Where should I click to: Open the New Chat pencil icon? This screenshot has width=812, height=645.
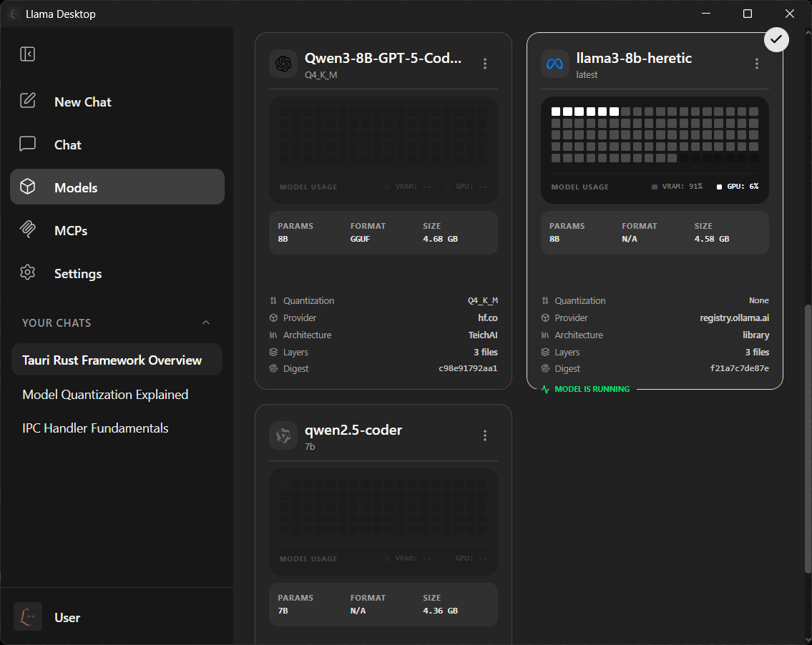click(x=27, y=102)
